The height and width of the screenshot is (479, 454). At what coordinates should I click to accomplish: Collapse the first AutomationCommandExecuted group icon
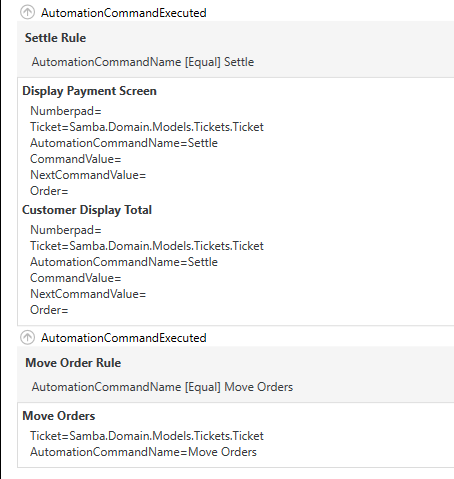[27, 13]
